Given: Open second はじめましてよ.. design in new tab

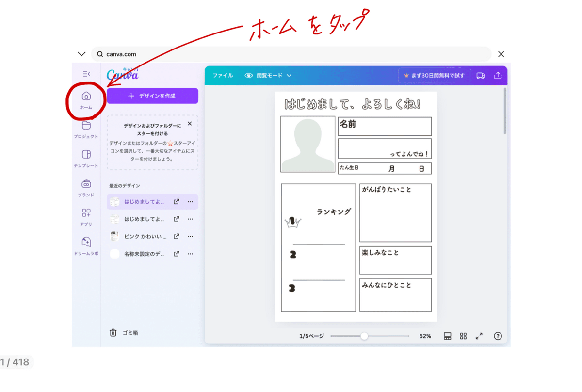Looking at the screenshot, I should (x=177, y=219).
